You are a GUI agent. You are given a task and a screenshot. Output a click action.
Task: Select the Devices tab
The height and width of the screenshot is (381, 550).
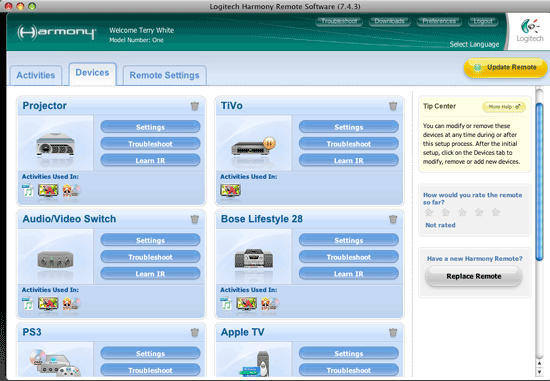(93, 73)
